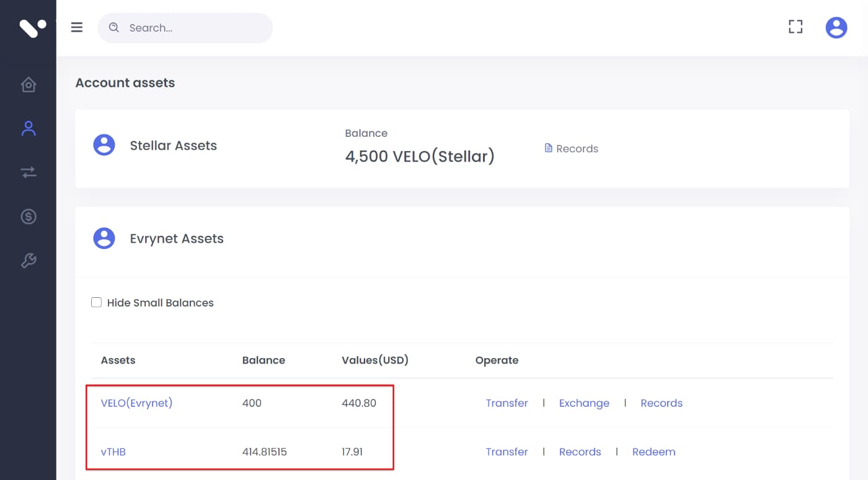Open the user profile avatar menu
This screenshot has height=480, width=868.
(x=836, y=27)
